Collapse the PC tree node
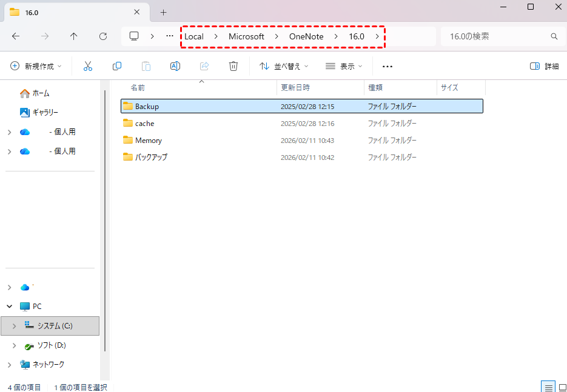567x392 pixels. [9, 307]
